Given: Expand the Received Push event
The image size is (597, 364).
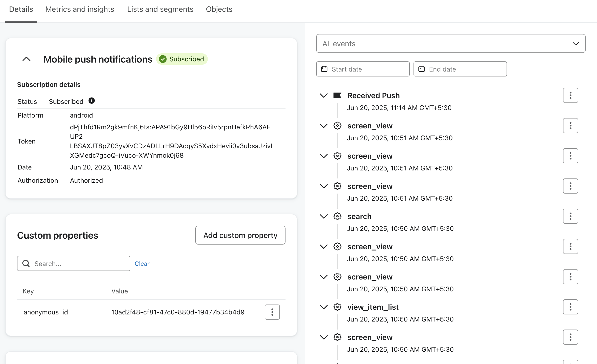Looking at the screenshot, I should 324,95.
